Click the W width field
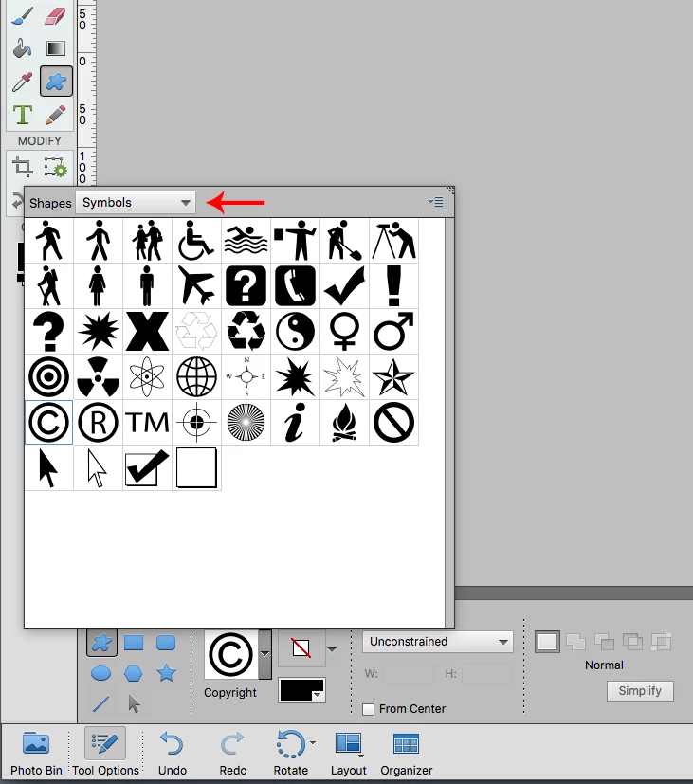The height and width of the screenshot is (784, 693). point(409,674)
